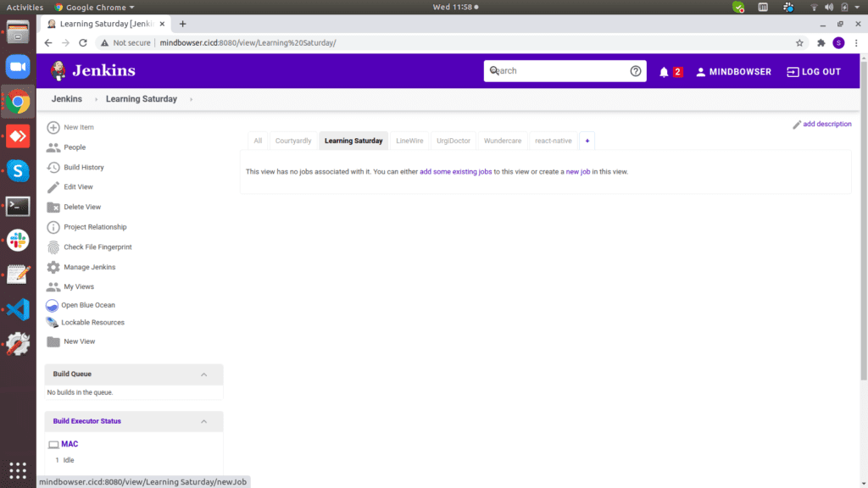This screenshot has height=488, width=868.
Task: Expand the Learning Saturday breadcrumb arrow
Action: pos(191,99)
